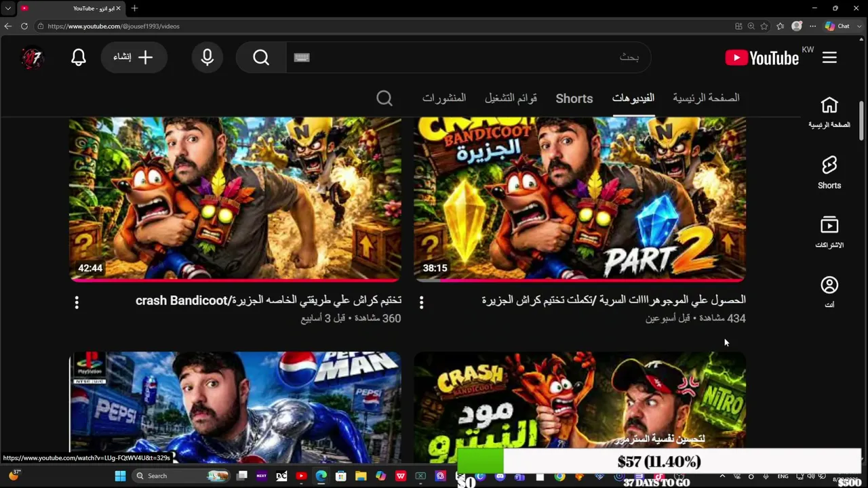Open a new browser tab
Viewport: 868px width, 488px height.
[x=134, y=8]
